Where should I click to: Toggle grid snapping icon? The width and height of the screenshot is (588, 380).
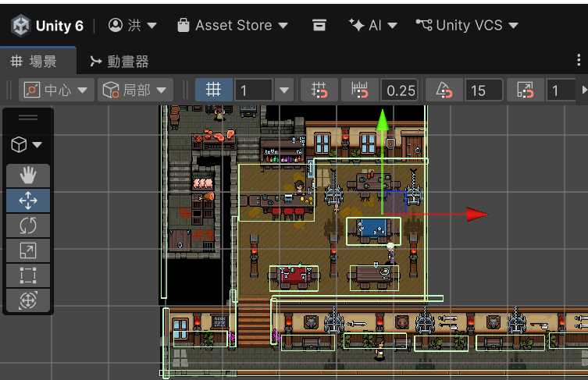point(319,91)
